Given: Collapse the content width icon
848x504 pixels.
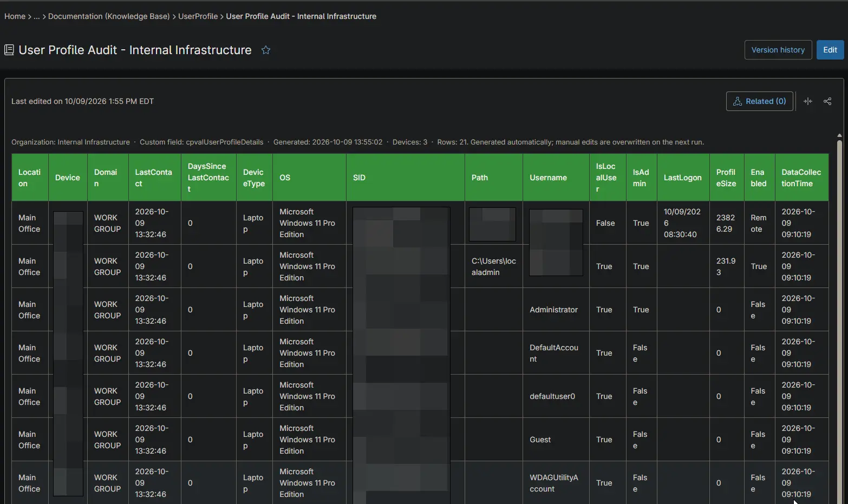Looking at the screenshot, I should tap(808, 101).
